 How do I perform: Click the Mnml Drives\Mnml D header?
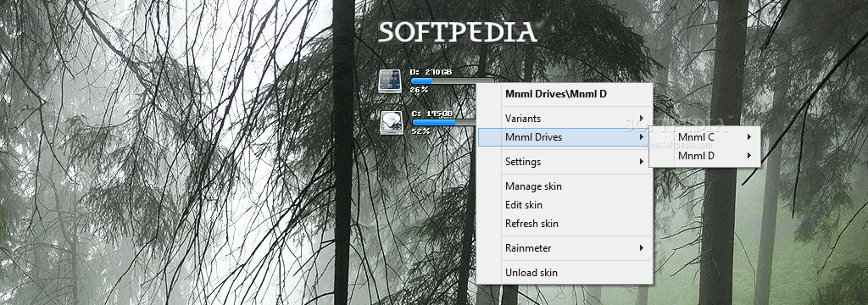point(556,94)
